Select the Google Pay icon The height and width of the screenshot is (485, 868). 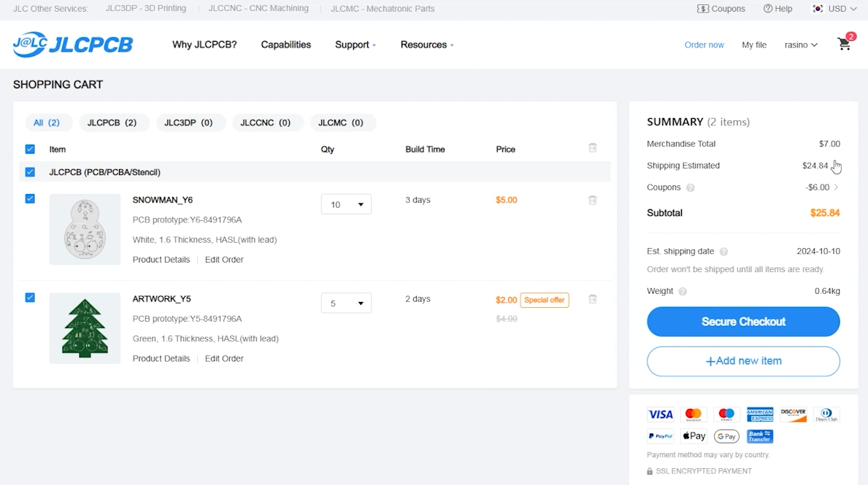726,436
